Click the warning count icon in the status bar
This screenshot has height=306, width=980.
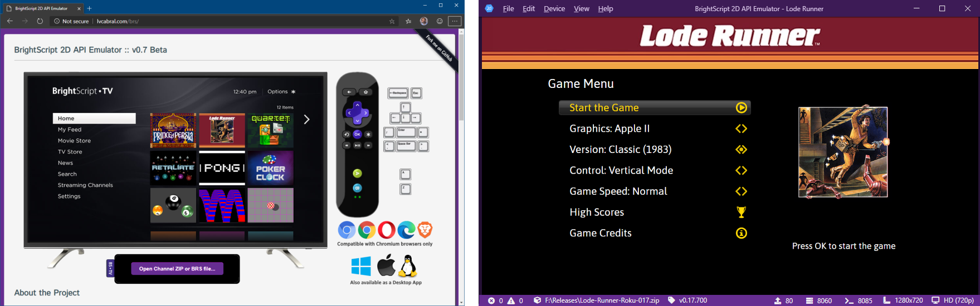coord(511,300)
